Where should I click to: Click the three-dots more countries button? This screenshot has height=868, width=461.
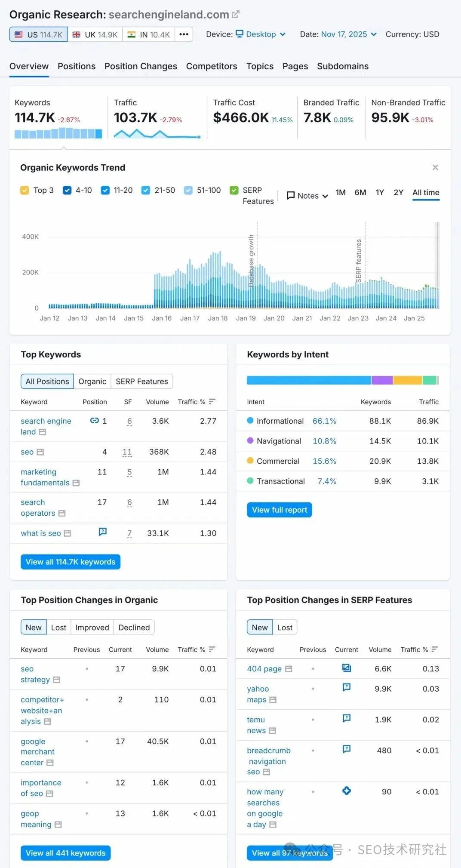[184, 34]
